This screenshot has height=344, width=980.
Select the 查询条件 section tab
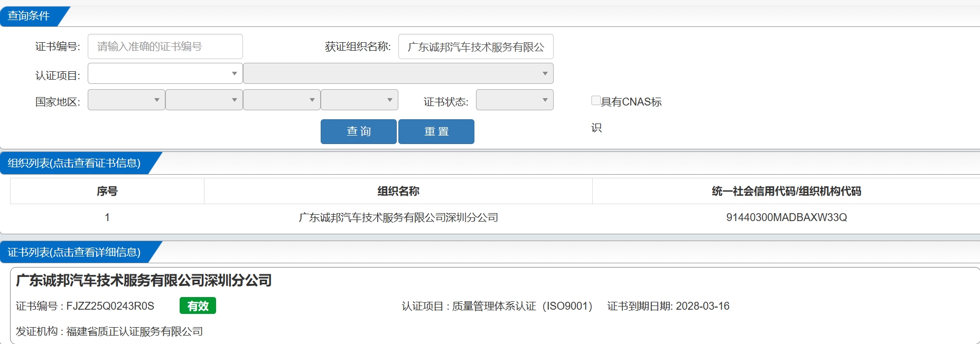click(x=29, y=16)
